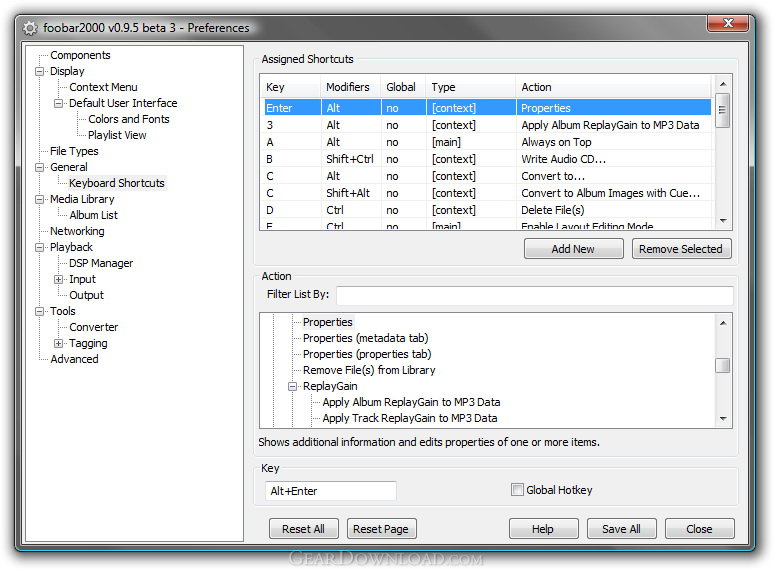Expand the Tagging node
Screen dimensions: 774x570
[x=58, y=343]
